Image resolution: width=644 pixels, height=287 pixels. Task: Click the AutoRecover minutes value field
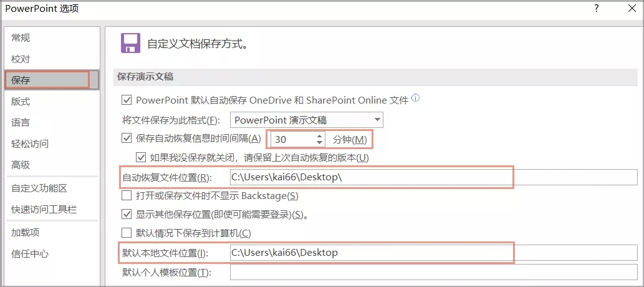(292, 140)
